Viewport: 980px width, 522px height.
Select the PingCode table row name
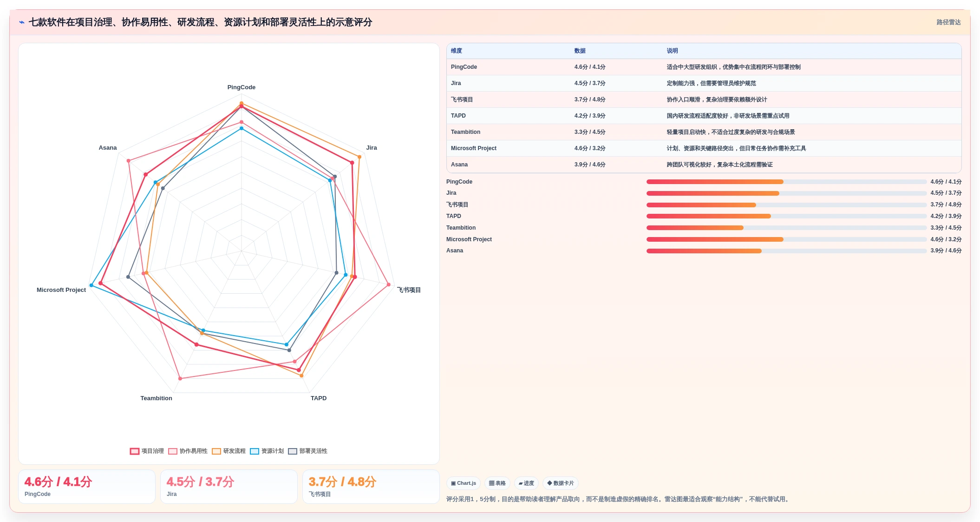click(x=464, y=67)
